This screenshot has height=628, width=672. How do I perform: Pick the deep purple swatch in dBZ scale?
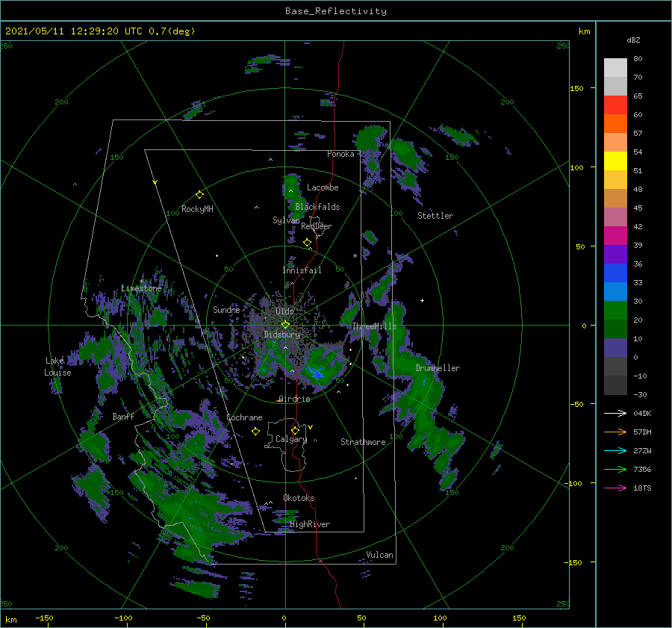[x=615, y=254]
